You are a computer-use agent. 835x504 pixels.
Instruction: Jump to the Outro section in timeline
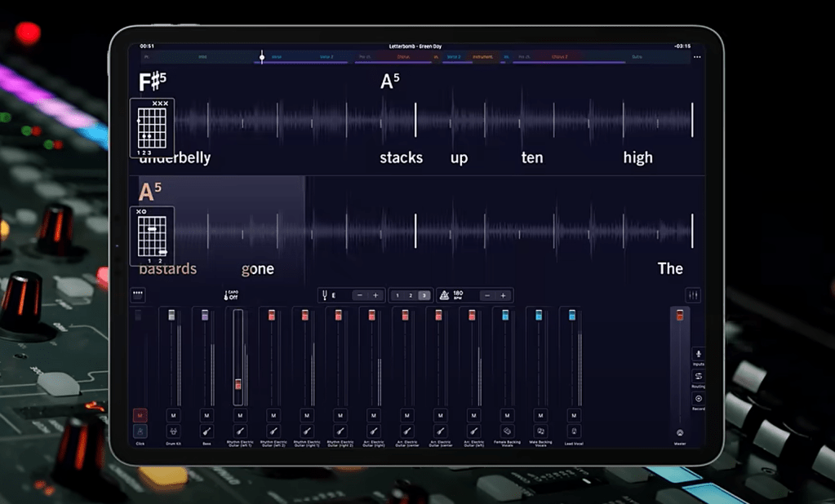(636, 57)
